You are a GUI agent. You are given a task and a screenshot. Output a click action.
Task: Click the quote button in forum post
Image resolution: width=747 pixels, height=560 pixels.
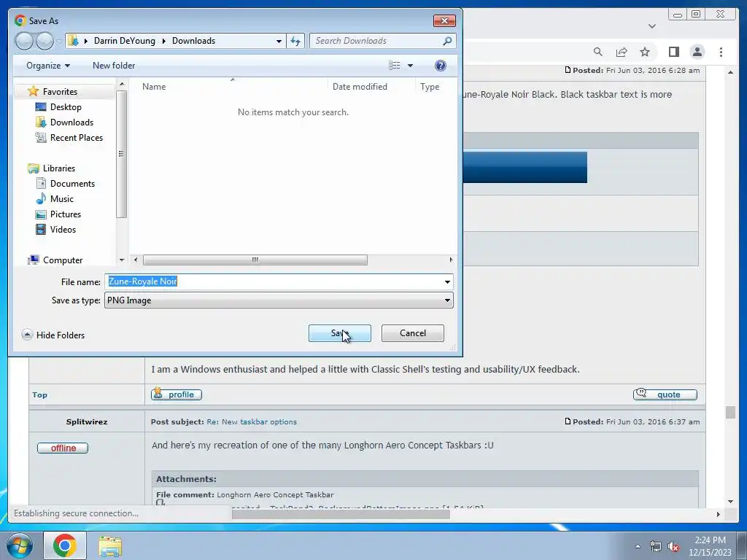coord(665,394)
